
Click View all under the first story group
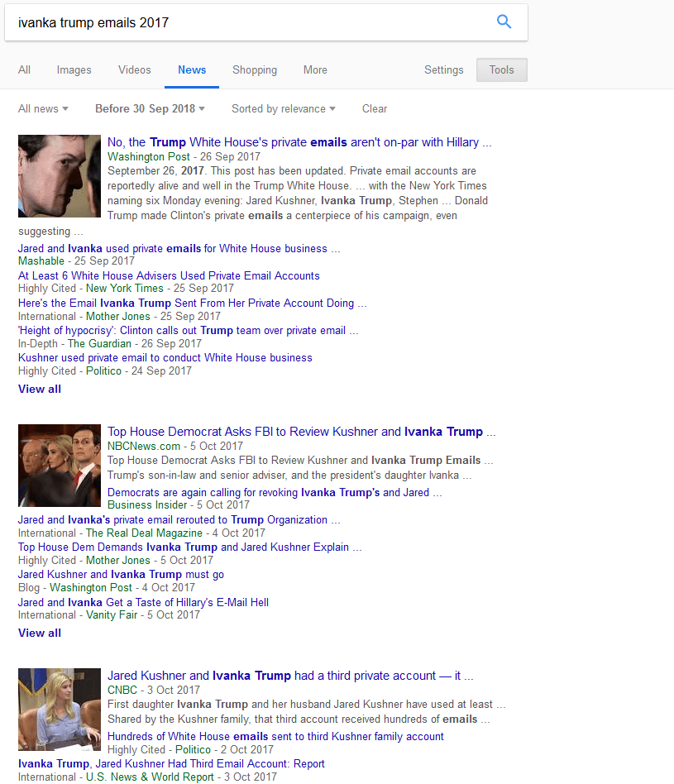click(40, 389)
